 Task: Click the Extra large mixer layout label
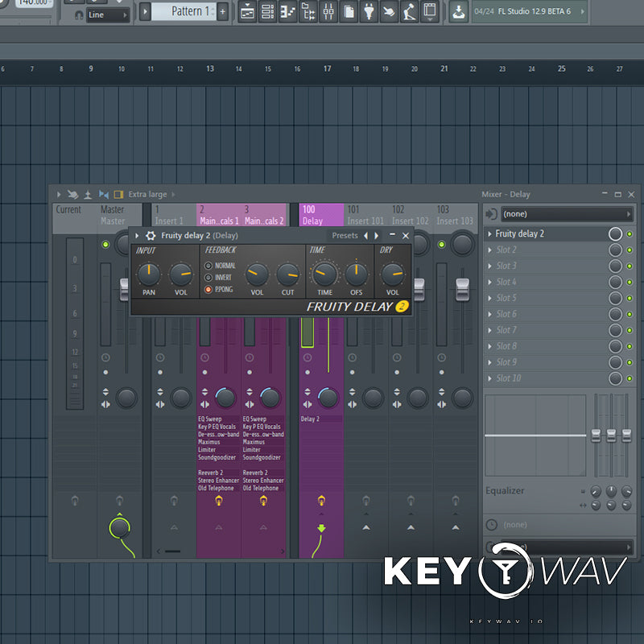(x=147, y=194)
